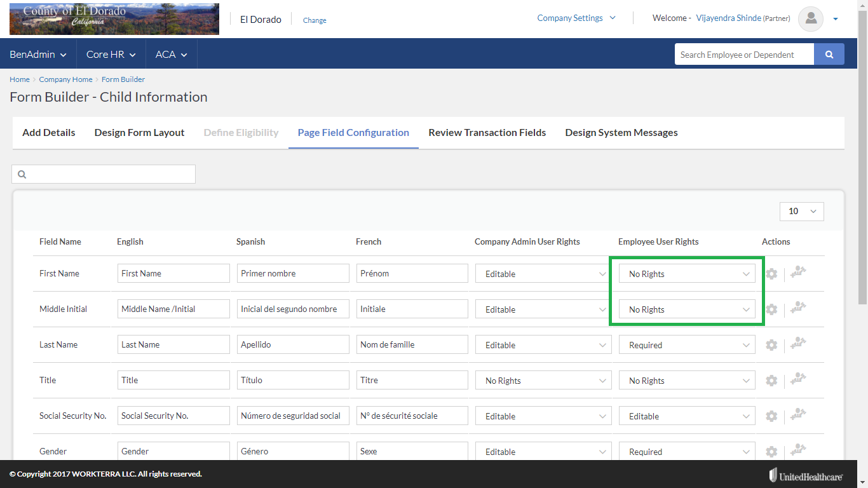Viewport: 868px width, 488px height.
Task: Open the user avatar profile icon
Action: click(811, 18)
